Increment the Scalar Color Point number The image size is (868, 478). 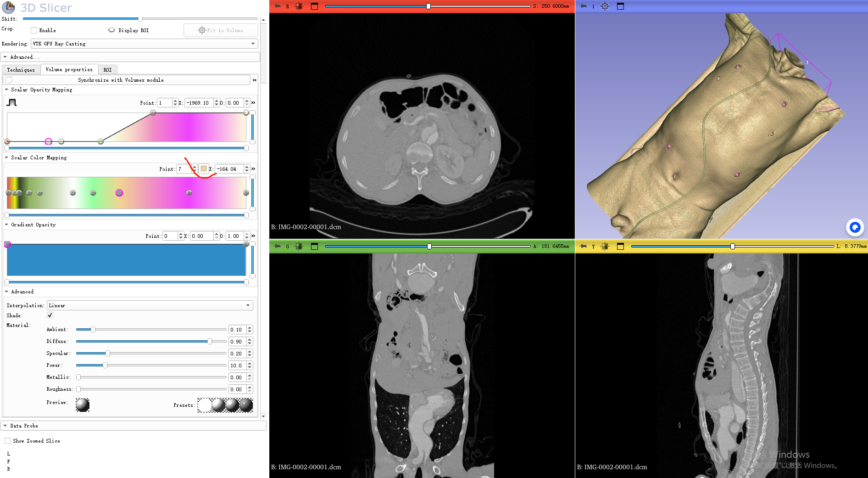[195, 167]
